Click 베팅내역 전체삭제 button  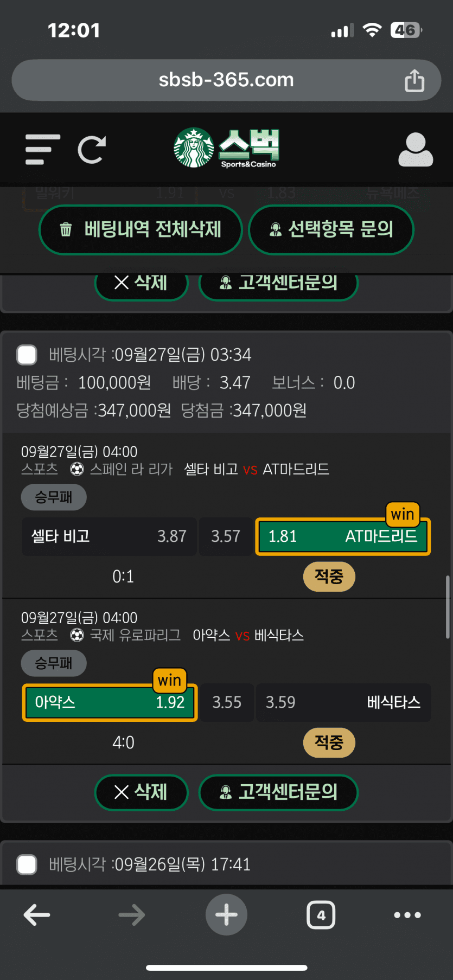pos(141,229)
